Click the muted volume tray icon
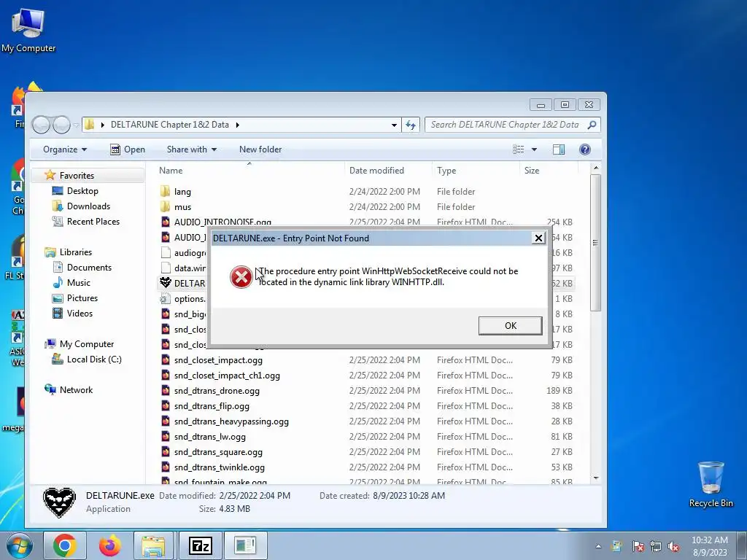The height and width of the screenshot is (560, 747). tap(673, 546)
